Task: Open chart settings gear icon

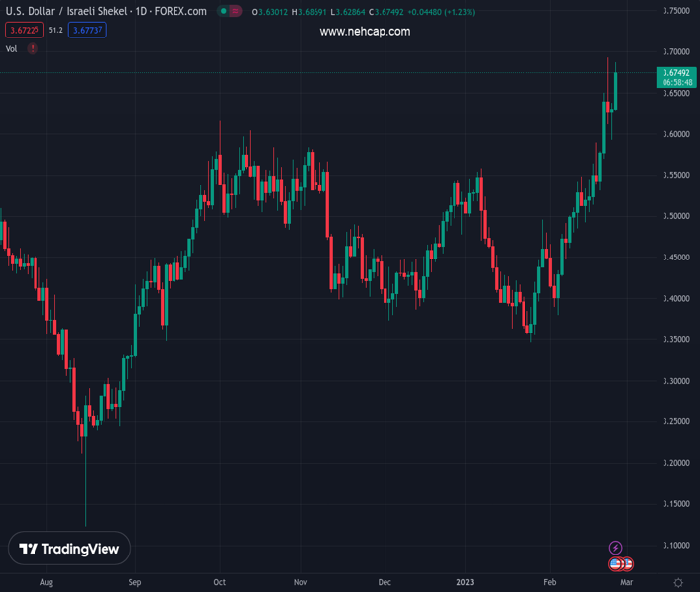Action: [x=678, y=583]
